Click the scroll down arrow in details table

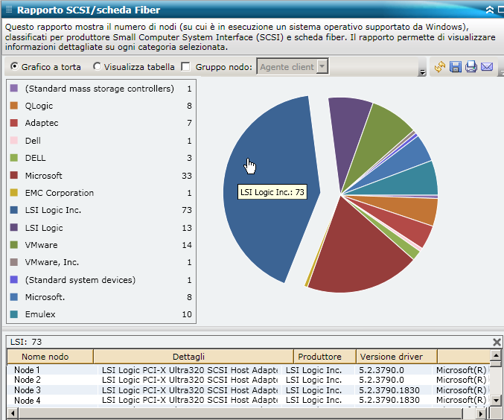(x=497, y=401)
